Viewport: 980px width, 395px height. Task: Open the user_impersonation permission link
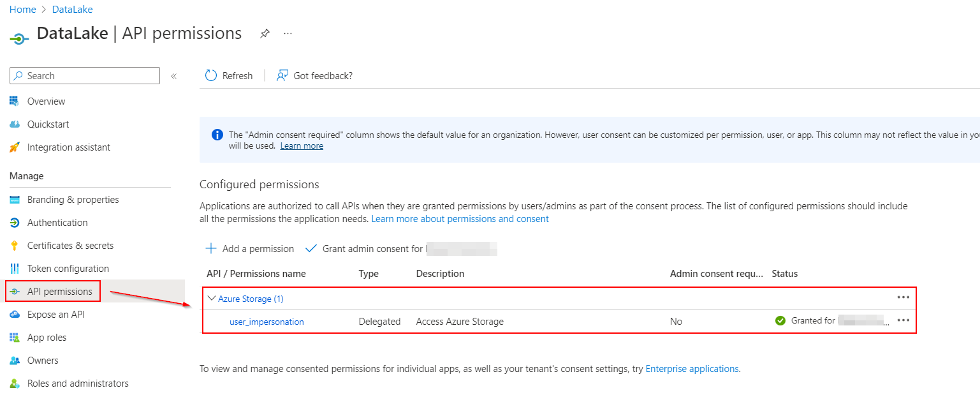267,322
